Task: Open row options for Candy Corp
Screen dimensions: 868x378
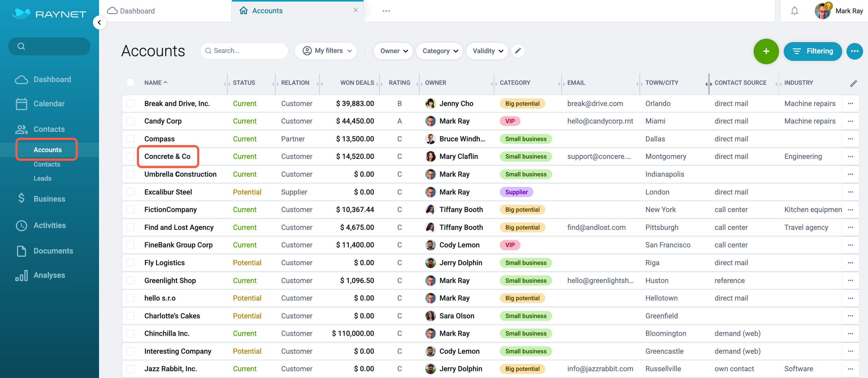Action: tap(850, 121)
